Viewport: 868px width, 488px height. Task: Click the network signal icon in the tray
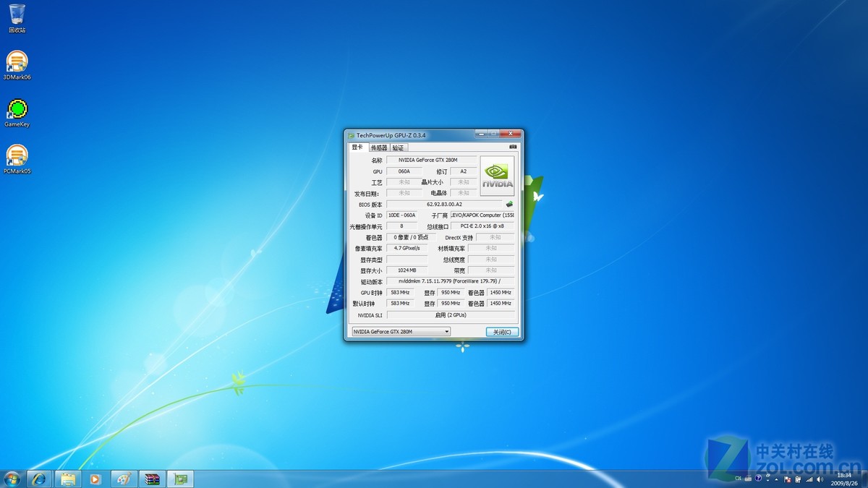coord(809,479)
